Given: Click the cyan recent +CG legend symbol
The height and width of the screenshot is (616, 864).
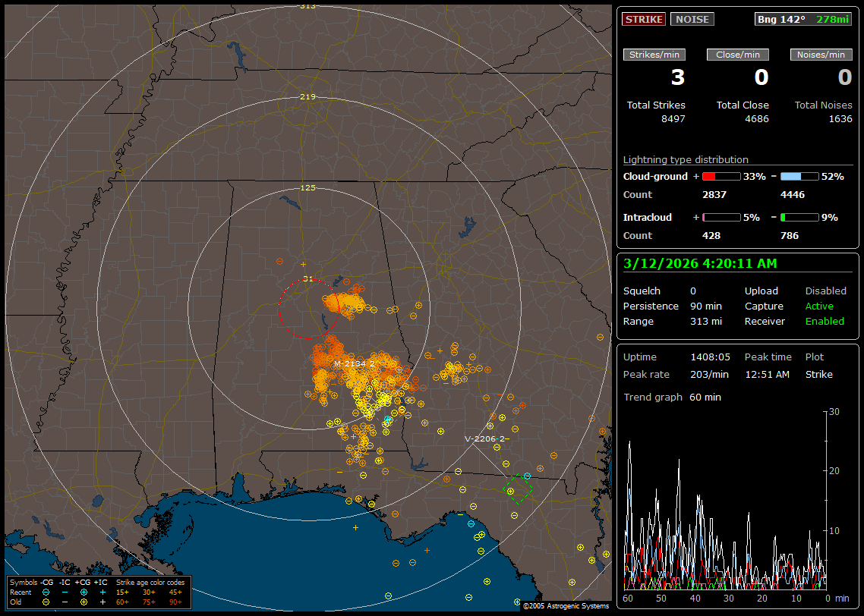Looking at the screenshot, I should tap(84, 592).
